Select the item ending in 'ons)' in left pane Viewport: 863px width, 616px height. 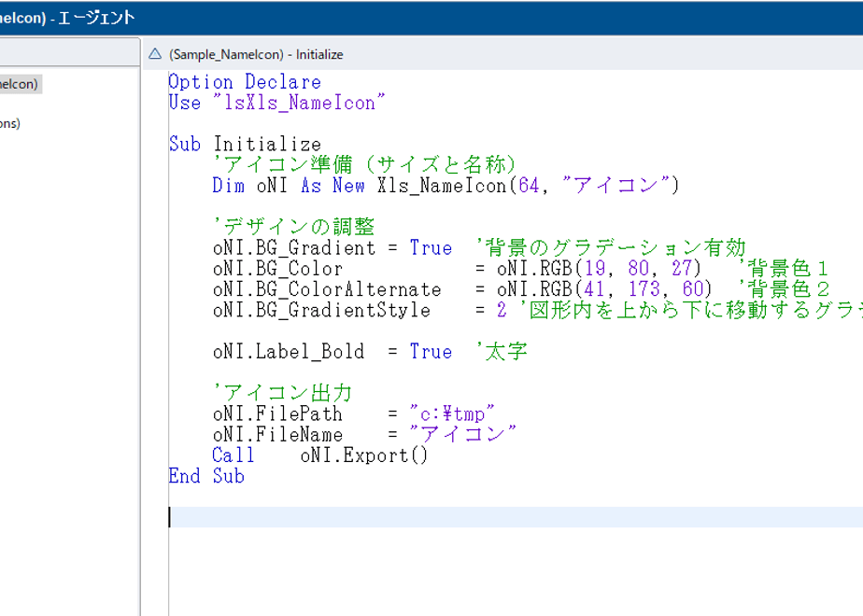(x=10, y=123)
